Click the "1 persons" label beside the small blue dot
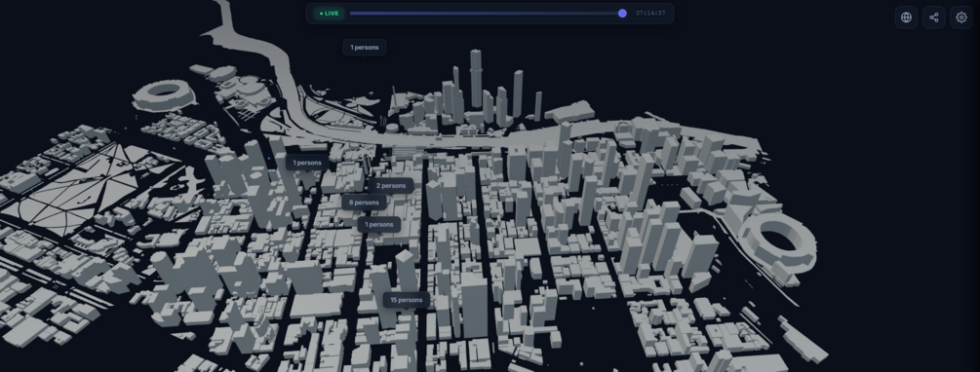This screenshot has height=372, width=980. click(307, 163)
